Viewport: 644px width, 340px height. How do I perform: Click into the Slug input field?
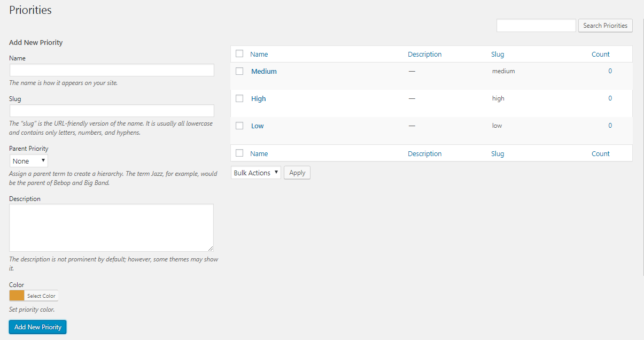[112, 111]
